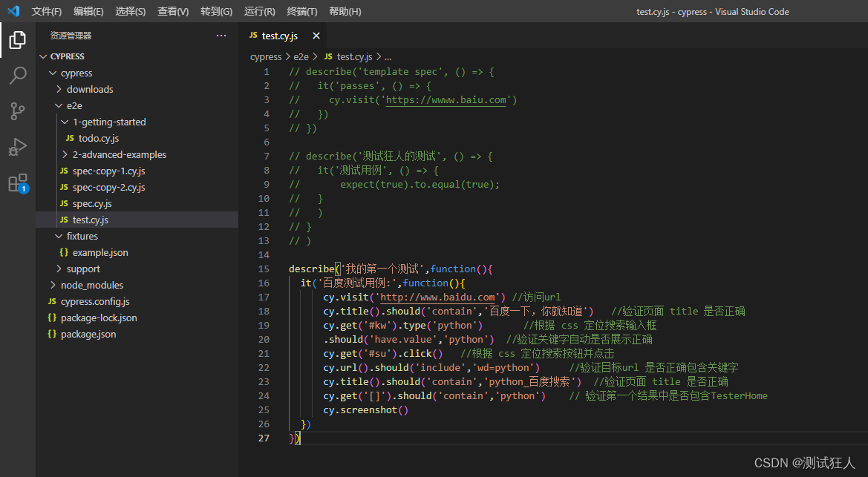Close the test.cy.js editor tab
Screen dimensions: 868x477
[x=316, y=36]
